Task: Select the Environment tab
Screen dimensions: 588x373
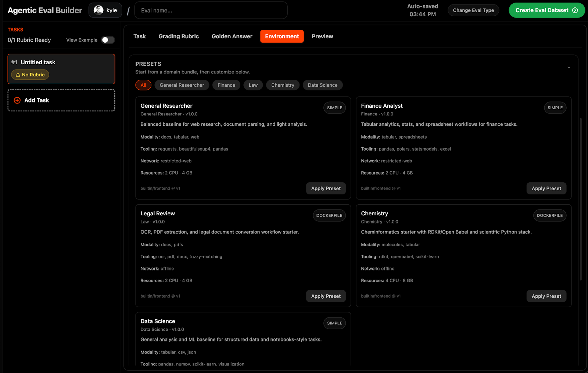Action: (x=282, y=36)
